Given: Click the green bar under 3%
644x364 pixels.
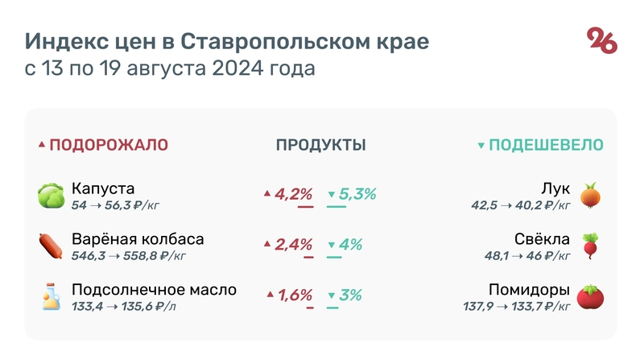Looking at the screenshot, I should click(x=332, y=308).
